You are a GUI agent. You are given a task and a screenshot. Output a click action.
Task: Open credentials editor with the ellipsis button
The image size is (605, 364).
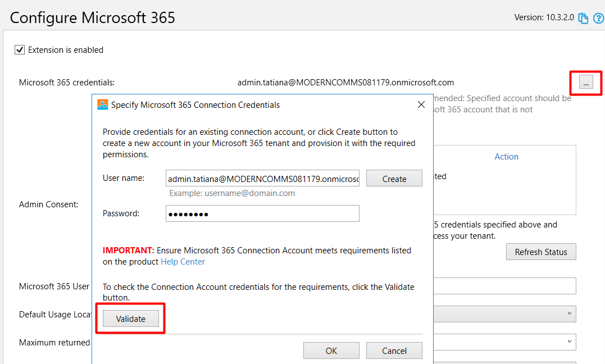586,82
